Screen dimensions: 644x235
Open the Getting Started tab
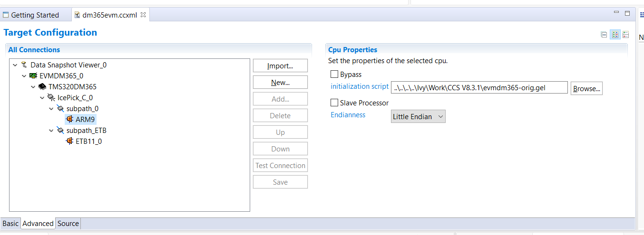pyautogui.click(x=35, y=15)
